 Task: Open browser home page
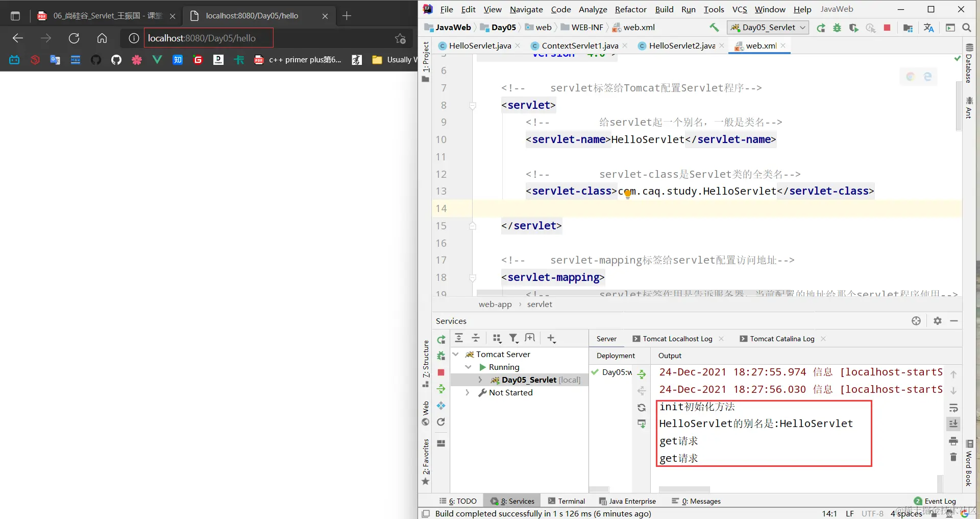pyautogui.click(x=102, y=38)
